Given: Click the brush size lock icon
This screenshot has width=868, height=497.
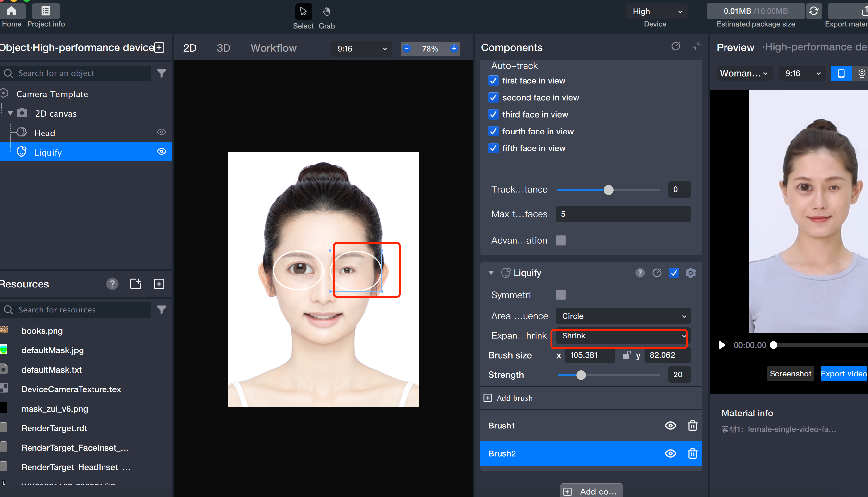Looking at the screenshot, I should point(626,355).
